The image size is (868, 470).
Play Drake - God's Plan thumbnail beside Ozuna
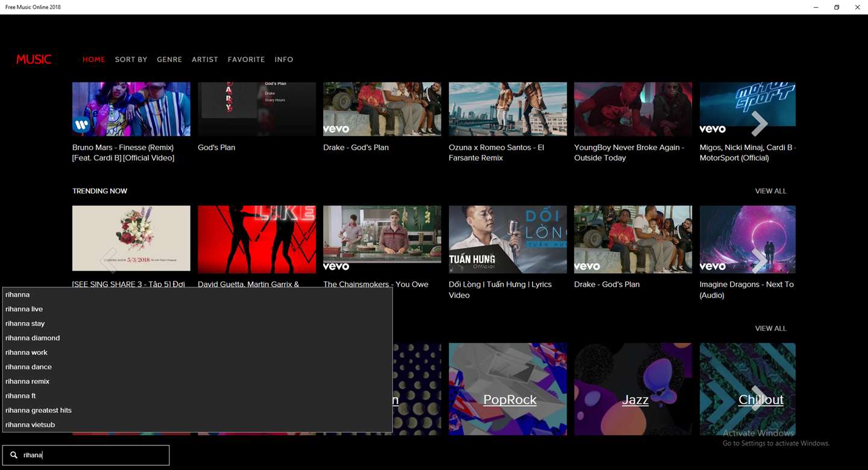(x=382, y=109)
